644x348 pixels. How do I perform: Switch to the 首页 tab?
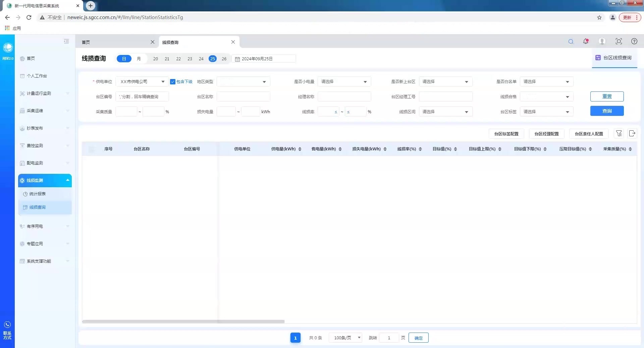point(86,42)
